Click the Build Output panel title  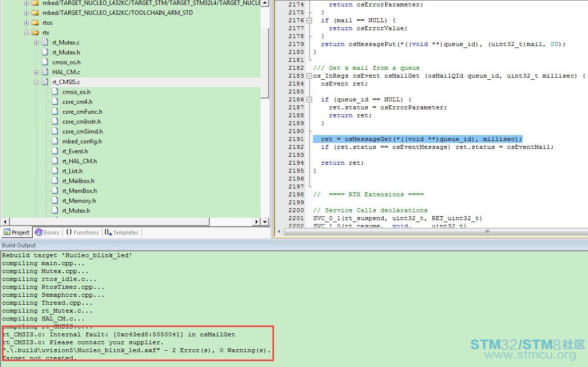[19, 245]
